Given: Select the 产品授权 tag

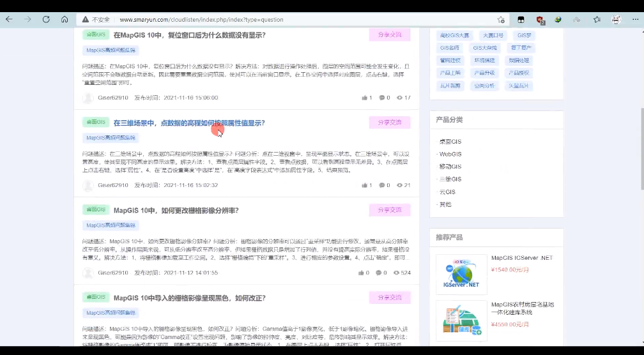Looking at the screenshot, I should (x=519, y=73).
